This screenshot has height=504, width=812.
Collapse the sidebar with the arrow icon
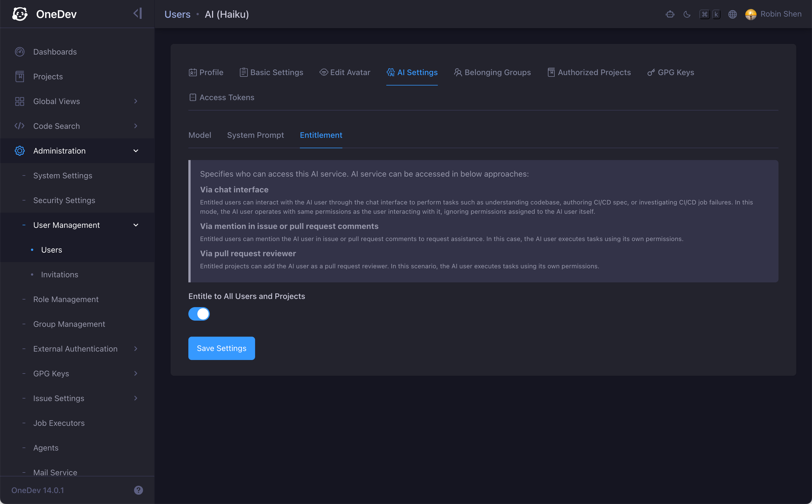[x=137, y=13]
